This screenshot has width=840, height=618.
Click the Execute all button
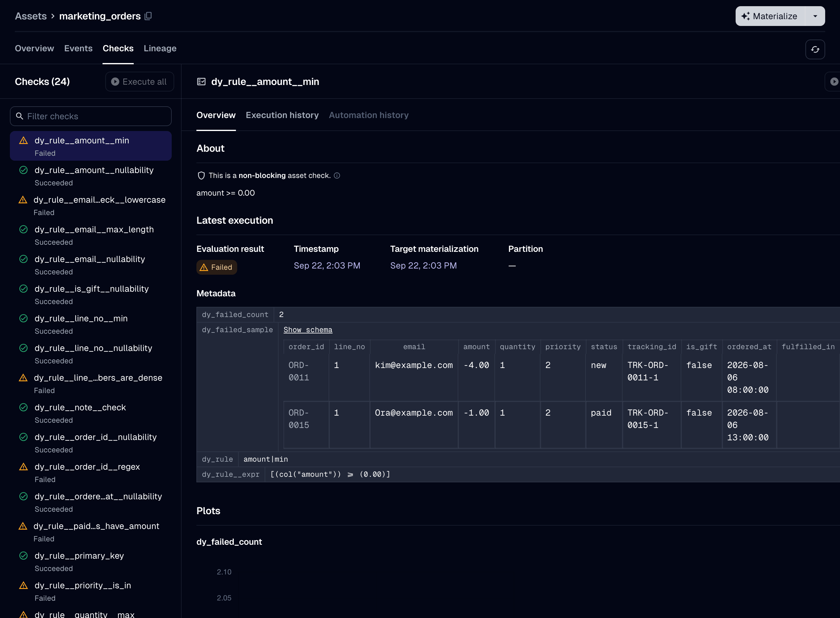140,82
